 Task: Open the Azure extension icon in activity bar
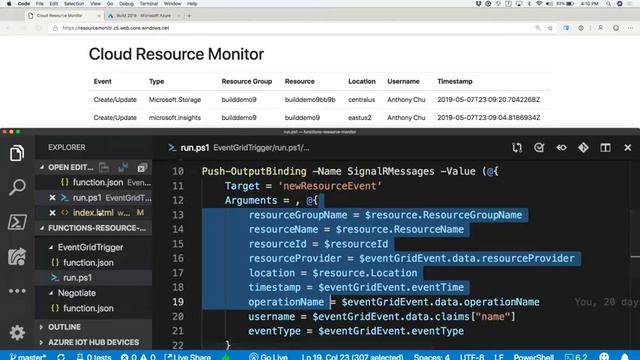[17, 257]
